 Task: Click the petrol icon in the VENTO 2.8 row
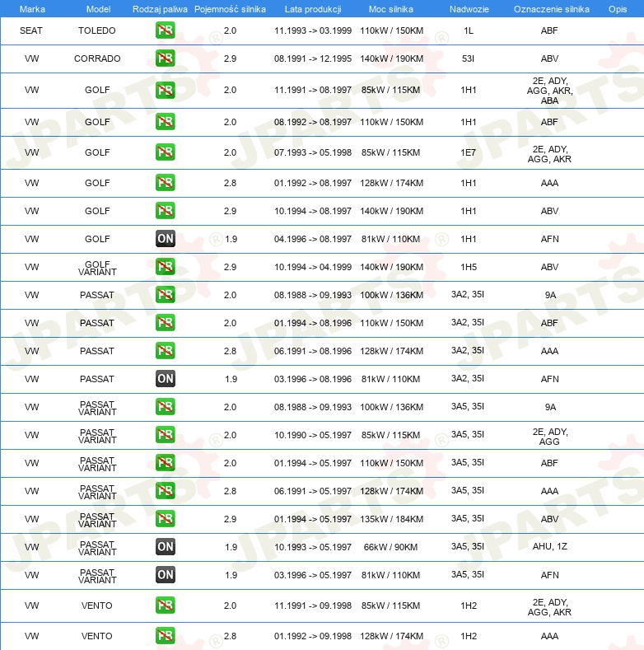(x=166, y=635)
